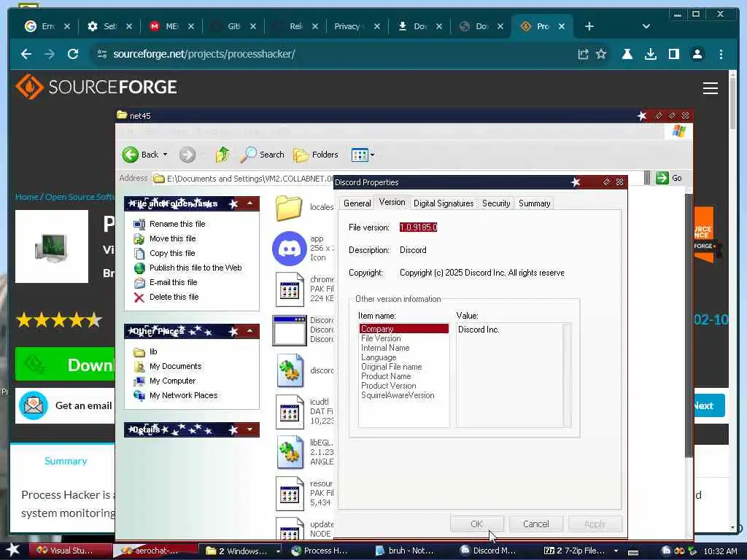Click the red X Delete this file icon
Viewport: 747px width, 560px height.
pyautogui.click(x=139, y=297)
